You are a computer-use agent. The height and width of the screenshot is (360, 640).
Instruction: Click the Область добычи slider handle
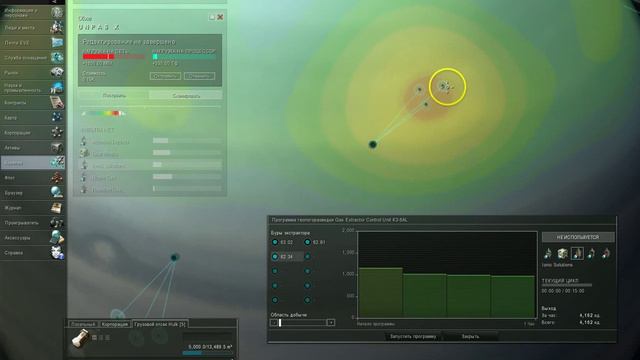click(280, 322)
